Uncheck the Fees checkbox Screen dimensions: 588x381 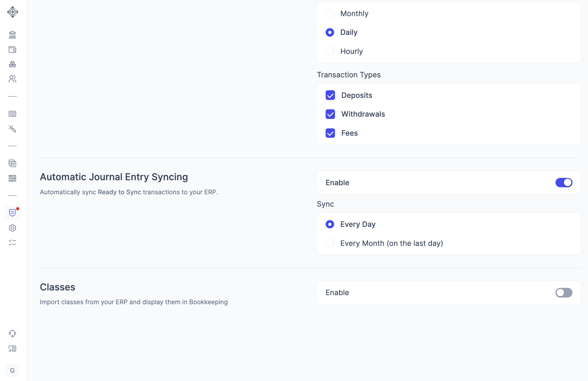(330, 133)
